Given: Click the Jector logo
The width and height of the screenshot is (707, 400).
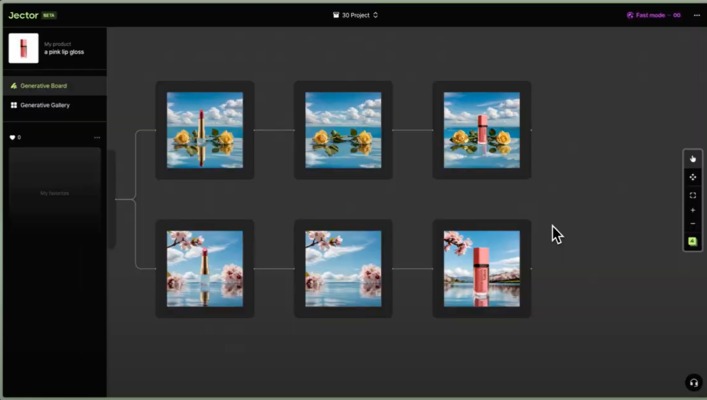Looking at the screenshot, I should [22, 15].
